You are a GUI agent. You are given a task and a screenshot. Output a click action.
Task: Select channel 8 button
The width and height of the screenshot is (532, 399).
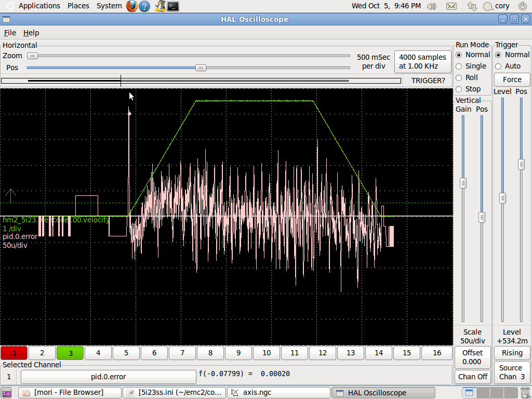point(210,353)
